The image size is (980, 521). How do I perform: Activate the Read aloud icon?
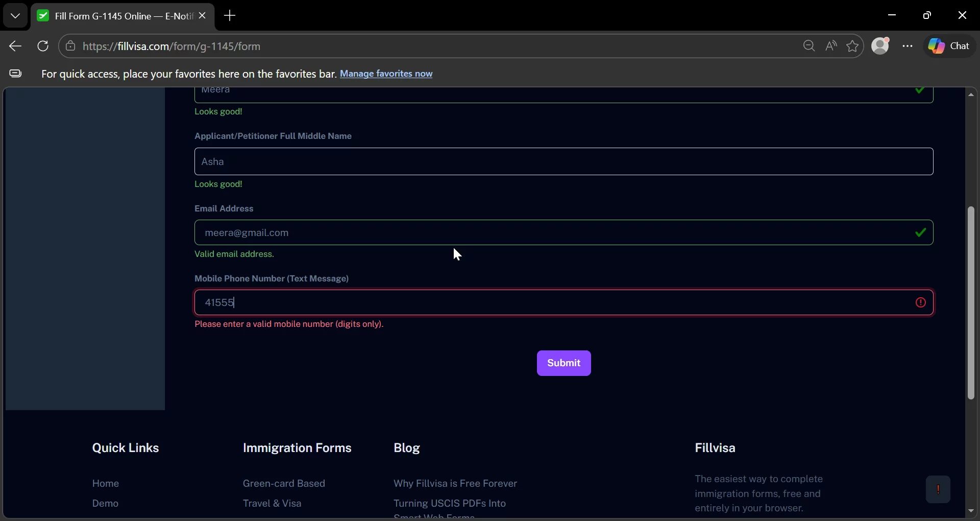831,46
